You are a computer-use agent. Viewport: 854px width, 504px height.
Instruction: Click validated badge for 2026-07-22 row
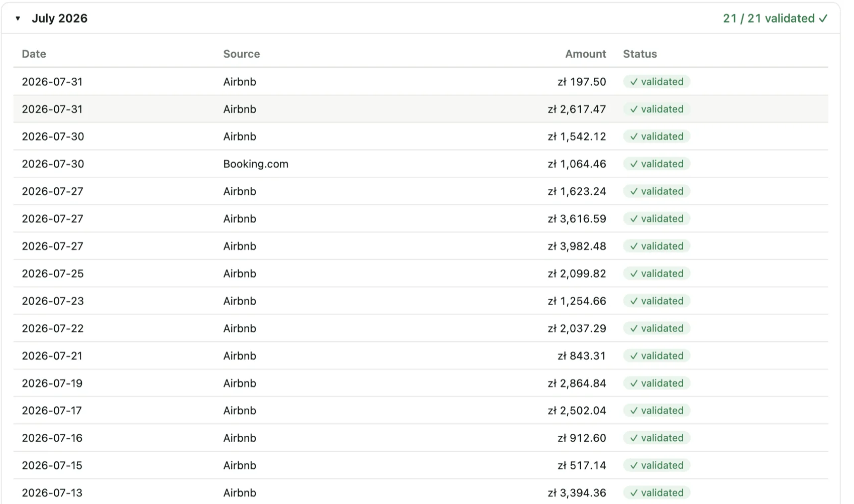657,328
